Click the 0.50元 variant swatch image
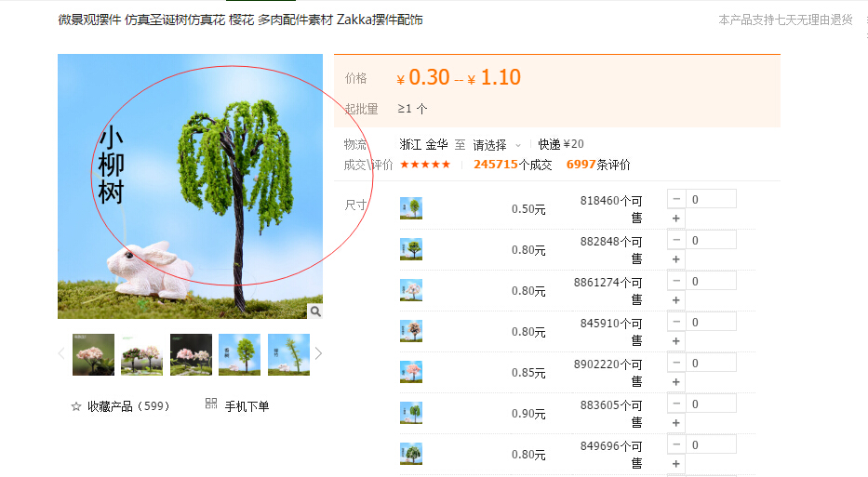Viewport: 868px width, 477px height. [x=411, y=208]
